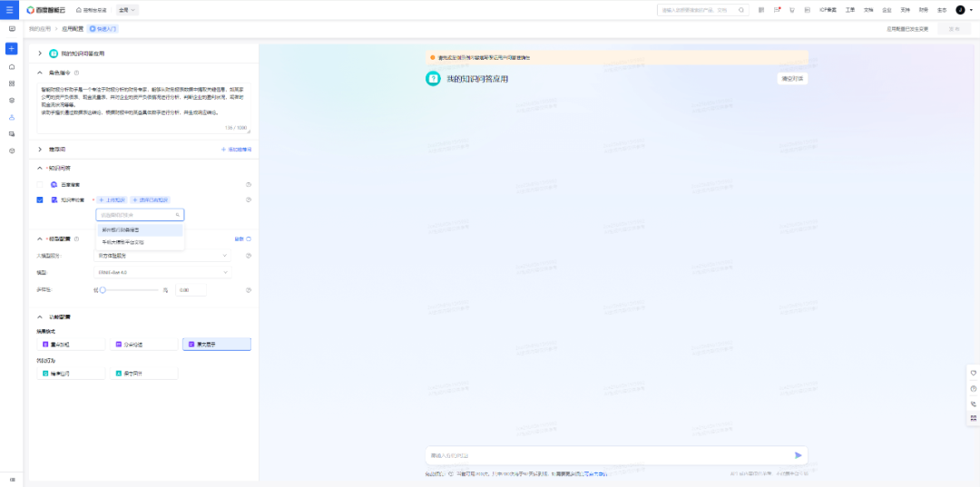The image size is (980, 487).
Task: Click the 上传知识 button
Action: 112,200
